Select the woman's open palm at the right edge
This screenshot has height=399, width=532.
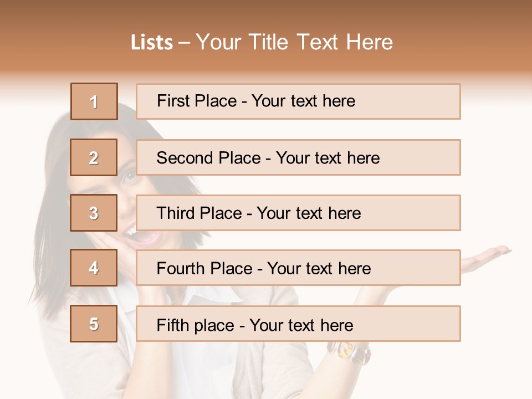tap(485, 259)
